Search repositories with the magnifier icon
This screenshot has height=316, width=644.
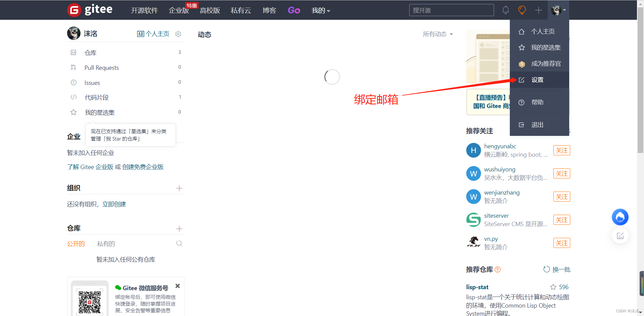179,244
